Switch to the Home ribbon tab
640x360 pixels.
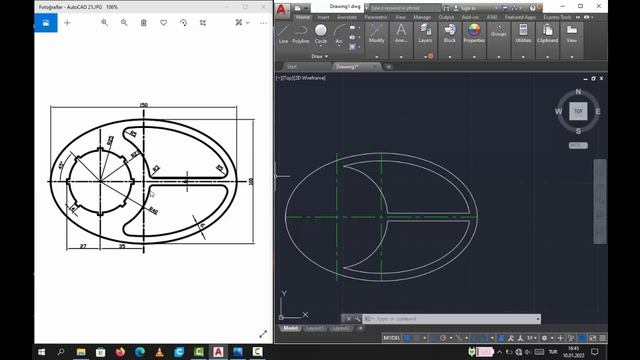click(x=302, y=17)
